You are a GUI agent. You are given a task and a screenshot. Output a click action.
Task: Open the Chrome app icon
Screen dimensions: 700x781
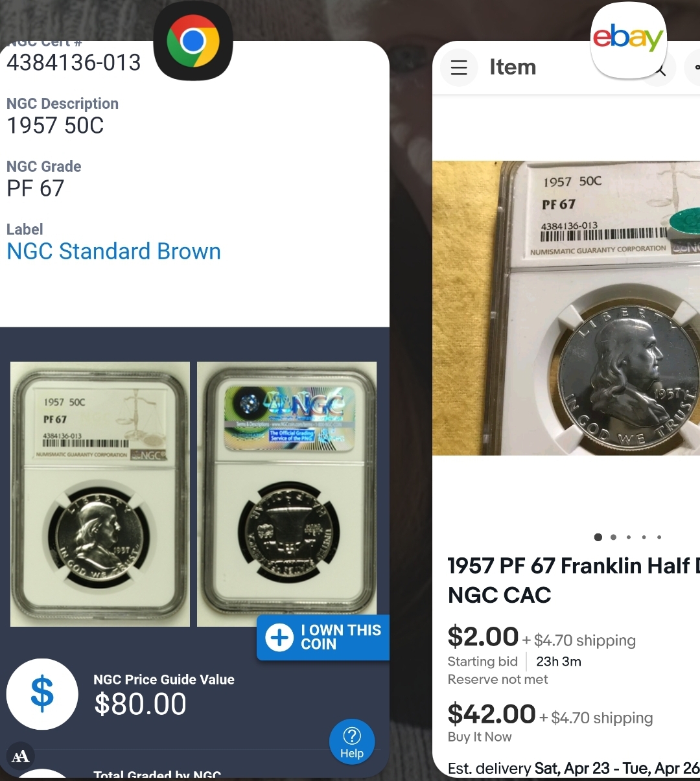(x=193, y=41)
